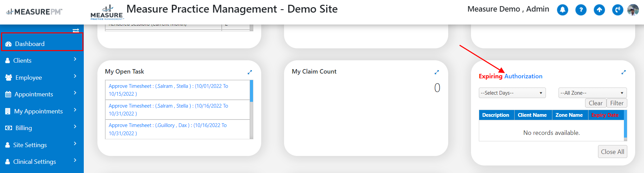Expand the My Open Task panel
The width and height of the screenshot is (644, 173).
250,72
